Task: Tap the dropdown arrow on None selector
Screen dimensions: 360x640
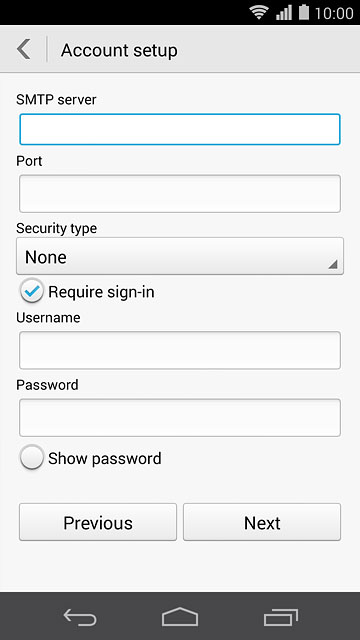Action: tap(333, 264)
